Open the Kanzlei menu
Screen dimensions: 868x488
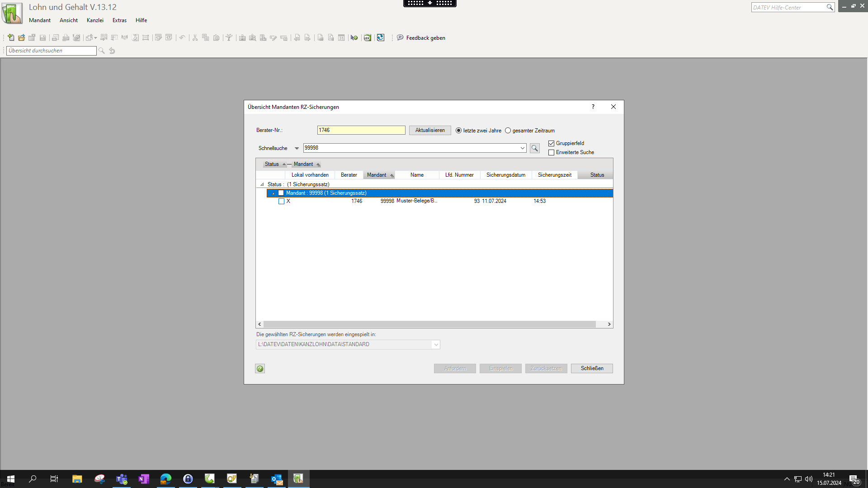point(95,20)
